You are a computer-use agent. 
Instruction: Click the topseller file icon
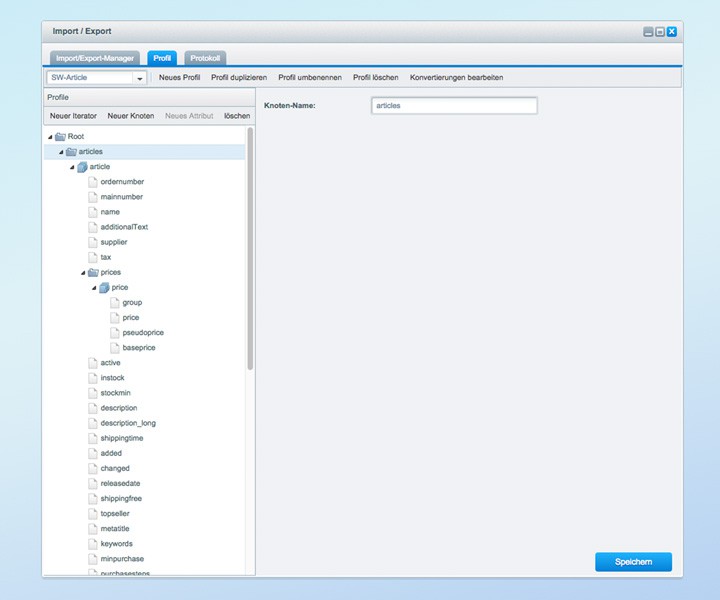[x=93, y=513]
